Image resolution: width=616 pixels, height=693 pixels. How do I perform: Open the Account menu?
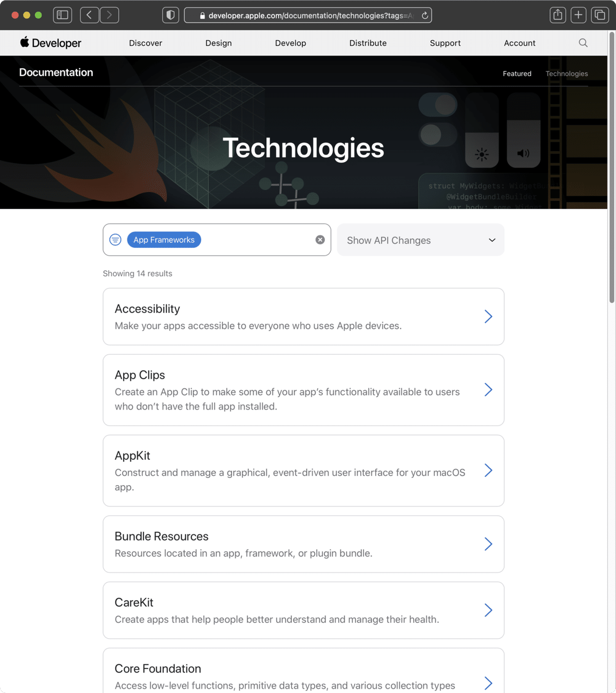click(x=519, y=43)
